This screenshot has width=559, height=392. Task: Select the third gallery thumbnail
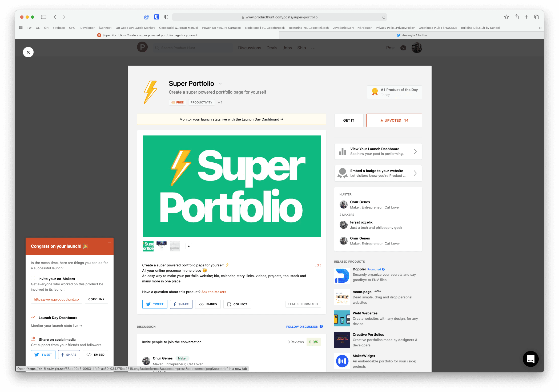tap(175, 246)
